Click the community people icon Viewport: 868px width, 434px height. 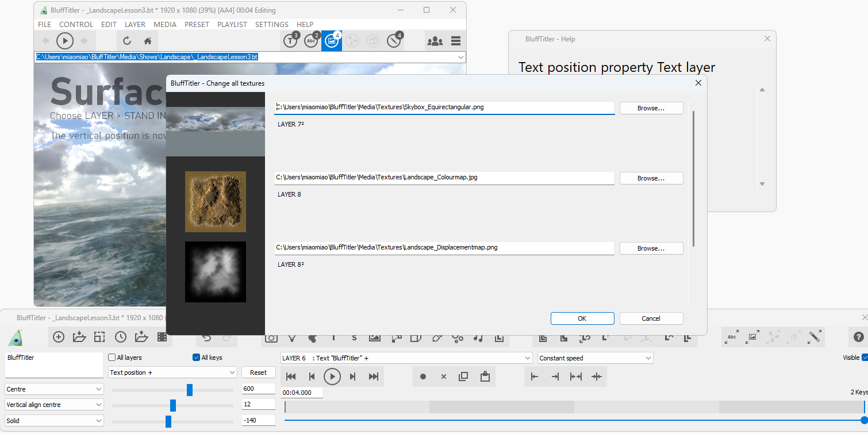pos(435,41)
